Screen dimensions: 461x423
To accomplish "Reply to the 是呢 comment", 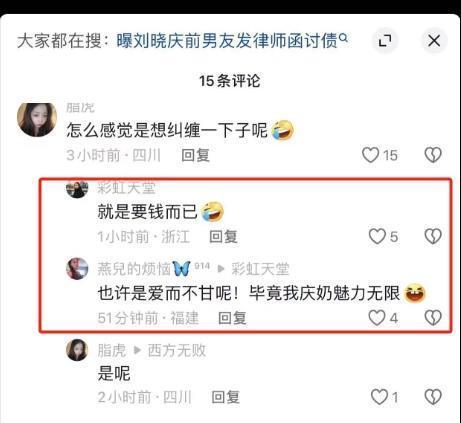I will point(226,397).
